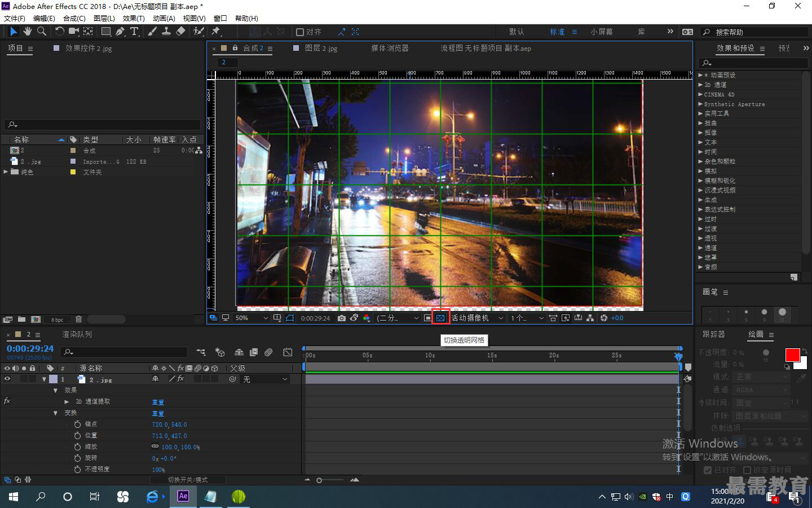This screenshot has height=508, width=812.
Task: Open the 活动摄像机 view dropdown
Action: click(x=477, y=318)
